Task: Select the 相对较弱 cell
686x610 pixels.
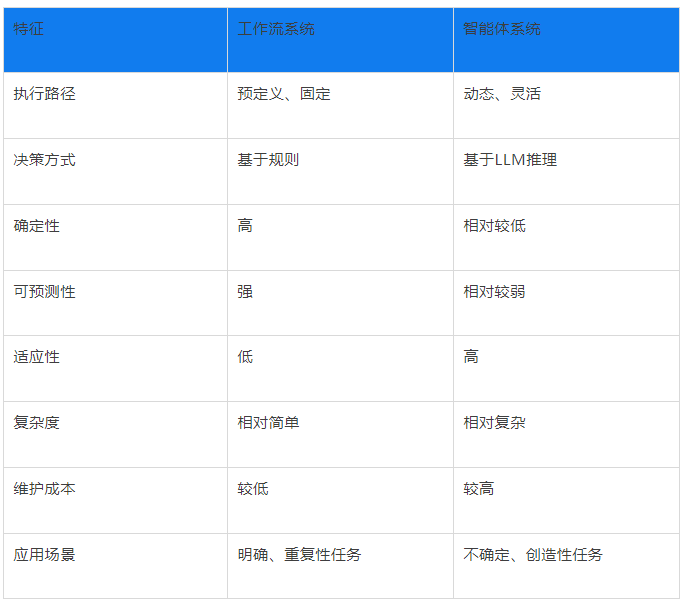Action: coord(567,303)
